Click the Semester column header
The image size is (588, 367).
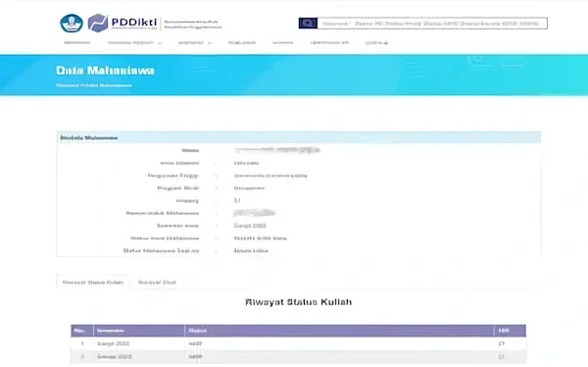(139, 331)
